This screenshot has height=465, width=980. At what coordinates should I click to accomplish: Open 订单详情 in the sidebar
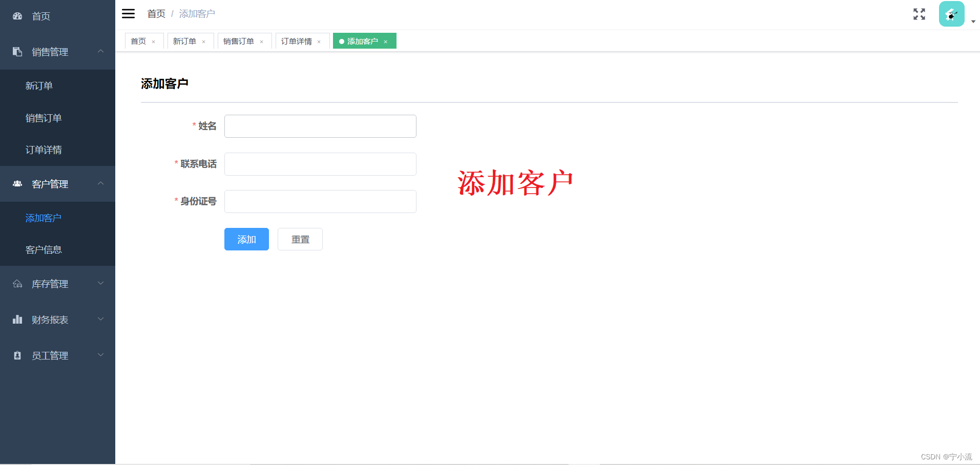(57, 150)
